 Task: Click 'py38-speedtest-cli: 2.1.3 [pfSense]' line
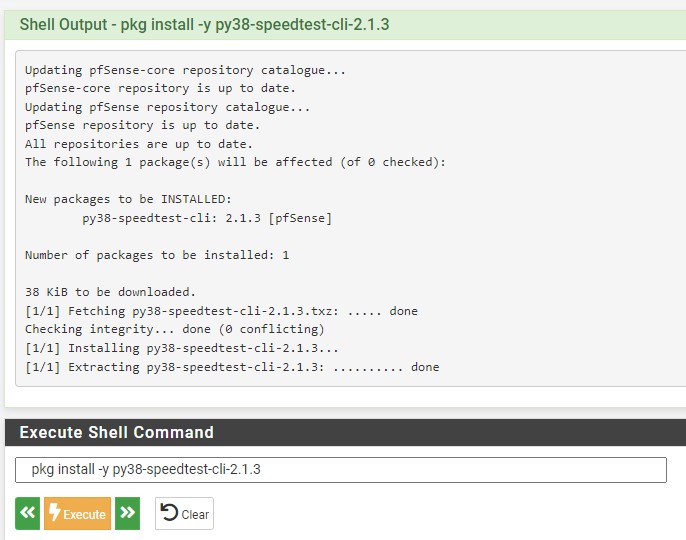207,218
